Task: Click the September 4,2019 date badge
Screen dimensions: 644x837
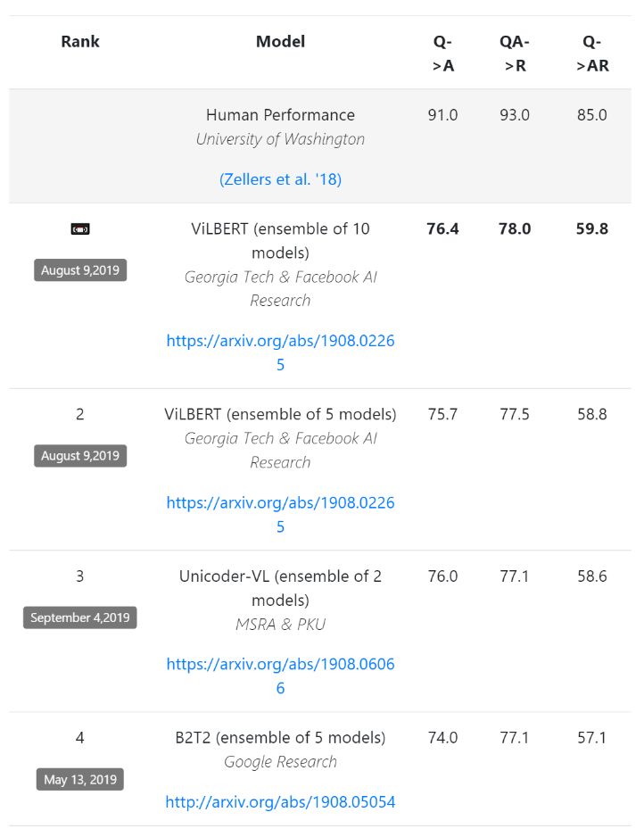Action: (80, 617)
